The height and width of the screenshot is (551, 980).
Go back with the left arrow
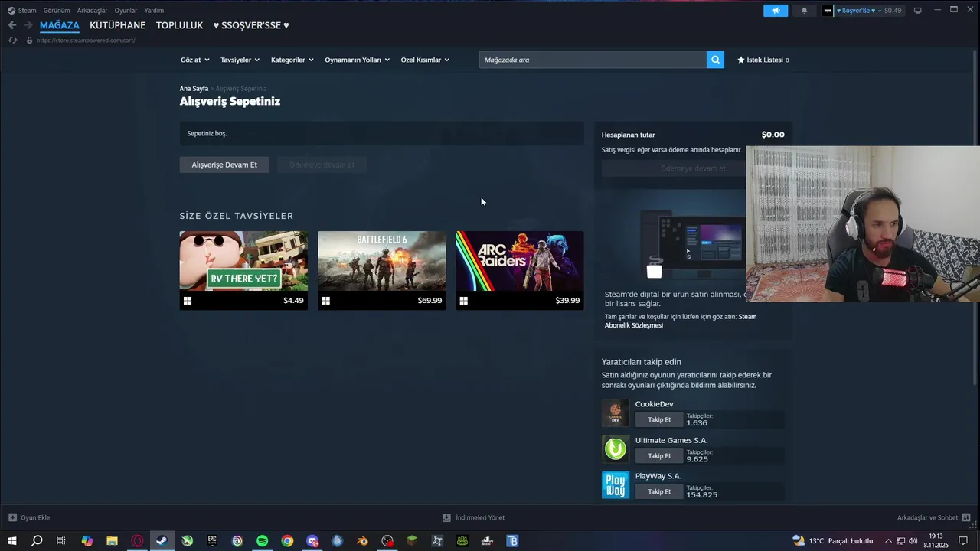tap(11, 25)
